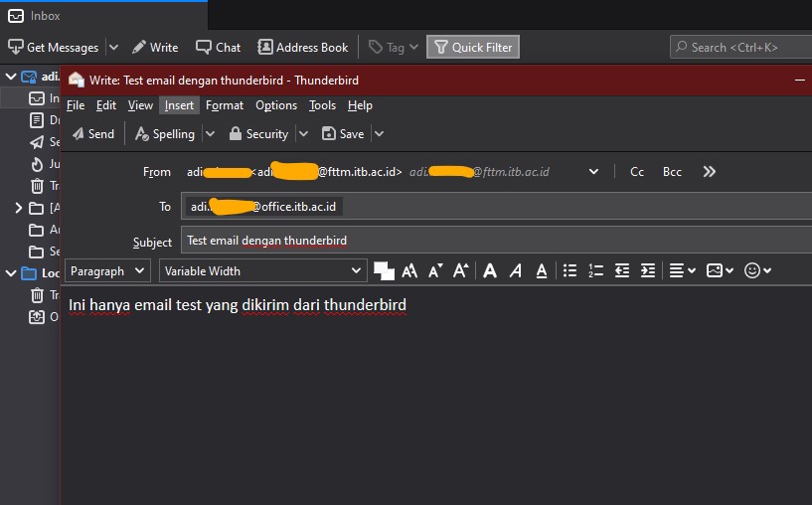The width and height of the screenshot is (812, 505).
Task: Apply numbered list
Action: [x=595, y=270]
